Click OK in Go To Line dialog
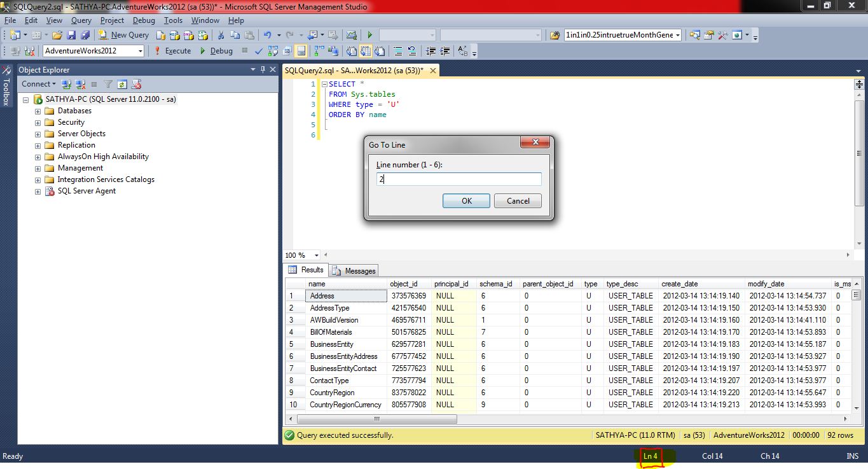This screenshot has width=868, height=469. pos(467,201)
